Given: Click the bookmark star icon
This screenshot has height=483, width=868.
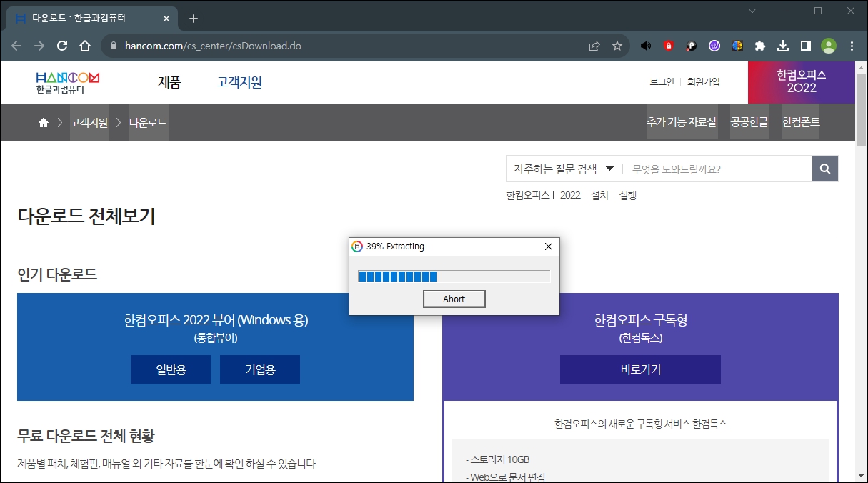Looking at the screenshot, I should pos(617,45).
